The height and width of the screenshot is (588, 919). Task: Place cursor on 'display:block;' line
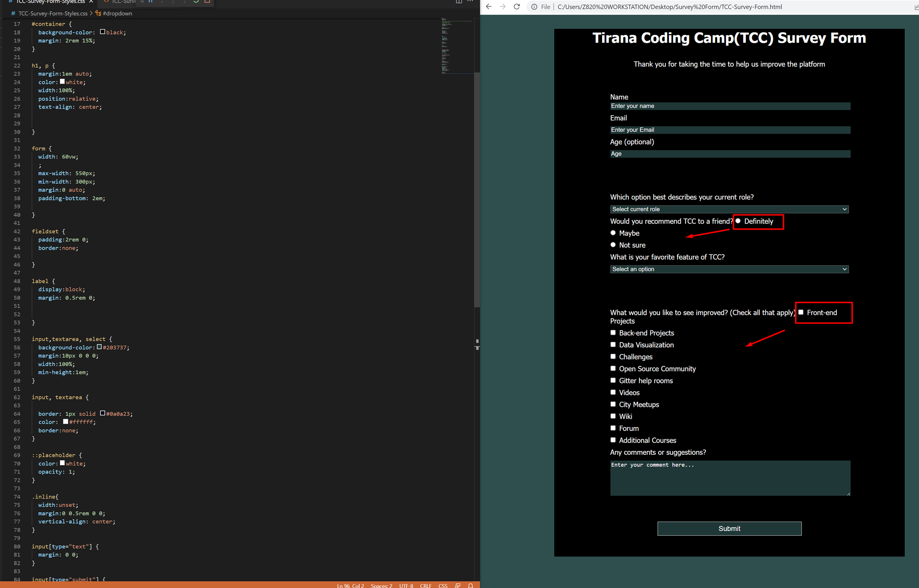[x=62, y=289]
